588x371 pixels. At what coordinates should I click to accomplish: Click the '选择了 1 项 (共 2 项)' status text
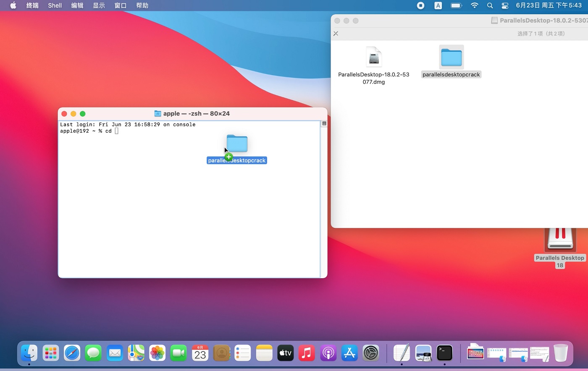point(541,34)
